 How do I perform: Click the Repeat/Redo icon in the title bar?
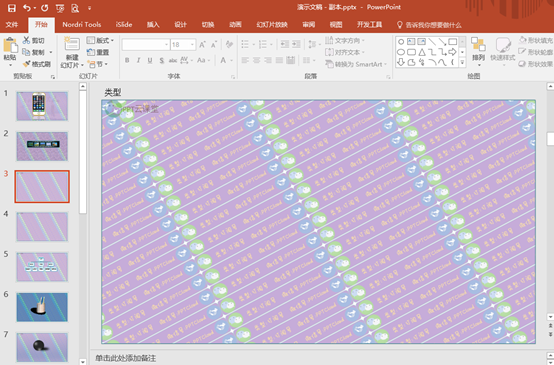(x=44, y=8)
